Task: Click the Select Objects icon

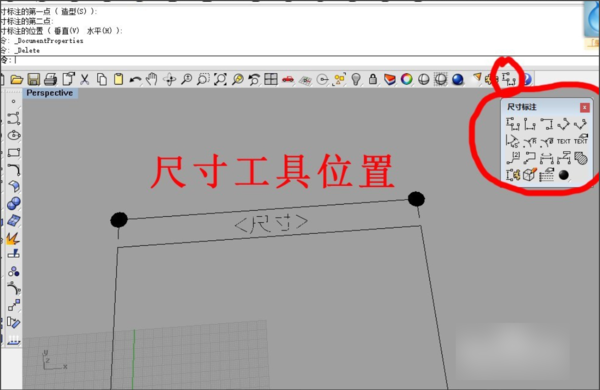Action: click(x=339, y=80)
